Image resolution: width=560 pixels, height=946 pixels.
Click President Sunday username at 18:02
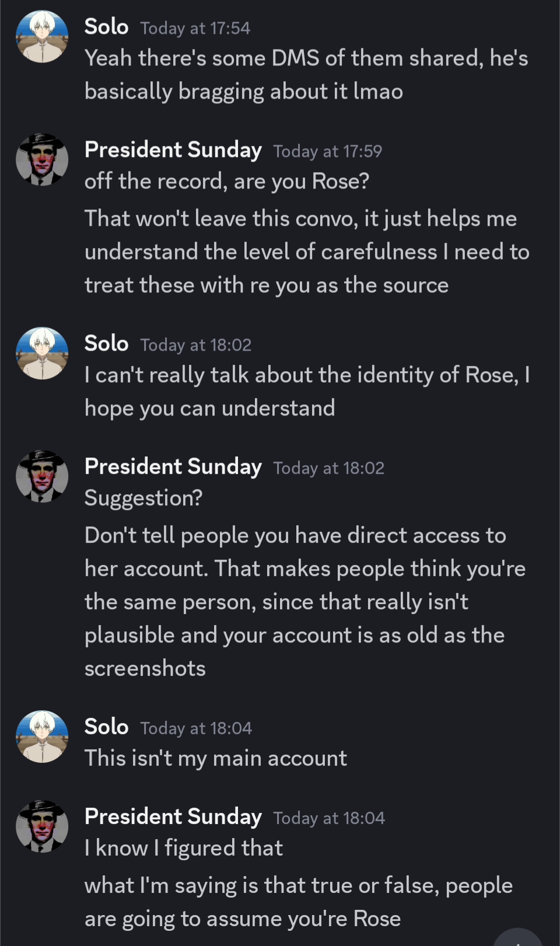tap(173, 467)
